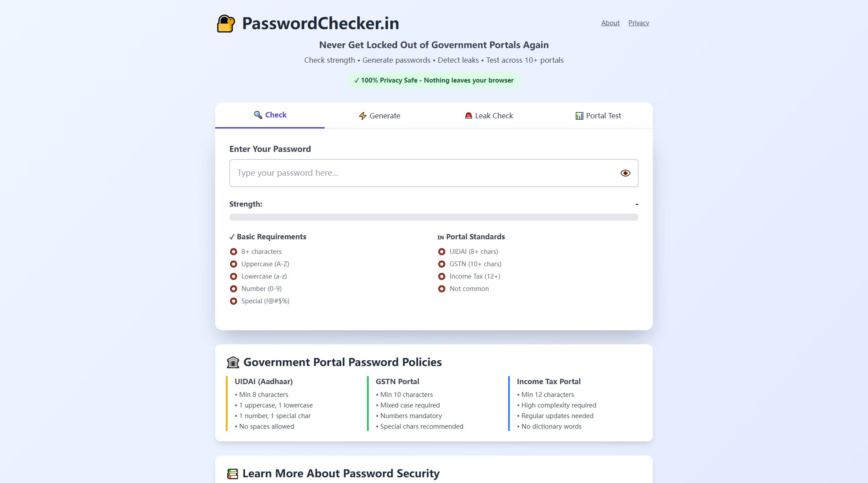Expand the Government Portal Password Policies section
Viewport: 868px width, 483px height.
342,362
